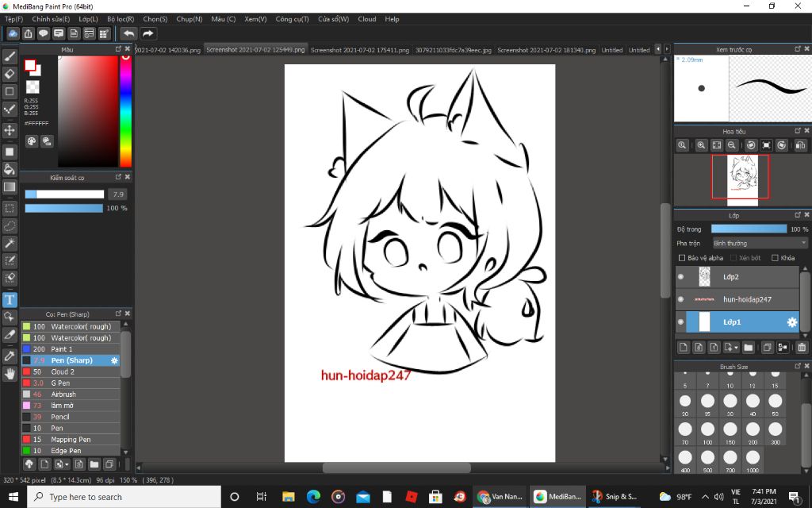Select the Move tool
Viewport: 812px width, 508px height.
[x=10, y=129]
